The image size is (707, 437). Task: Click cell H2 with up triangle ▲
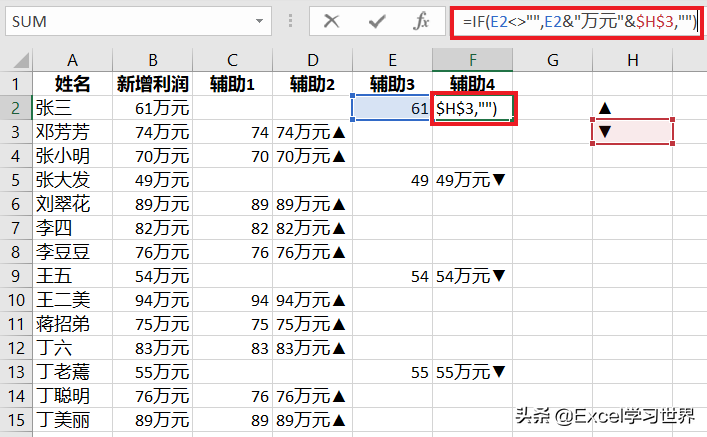[633, 108]
